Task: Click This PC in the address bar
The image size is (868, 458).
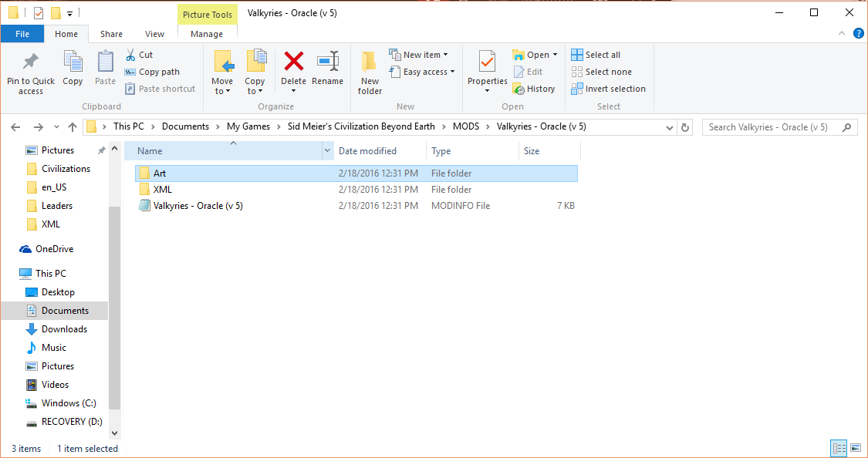Action: pyautogui.click(x=128, y=126)
